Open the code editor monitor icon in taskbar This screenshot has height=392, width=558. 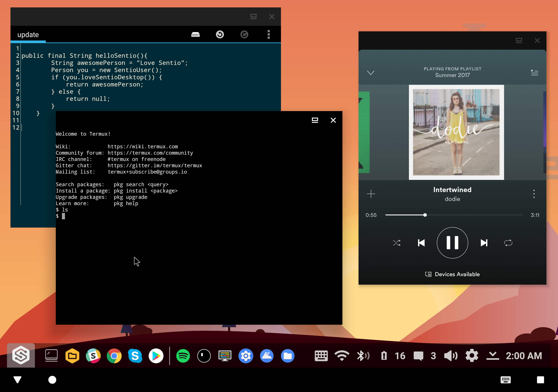(225, 356)
